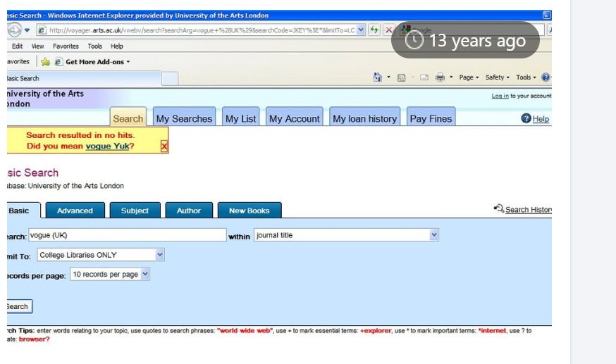Switch to the Advanced search tab

[75, 211]
